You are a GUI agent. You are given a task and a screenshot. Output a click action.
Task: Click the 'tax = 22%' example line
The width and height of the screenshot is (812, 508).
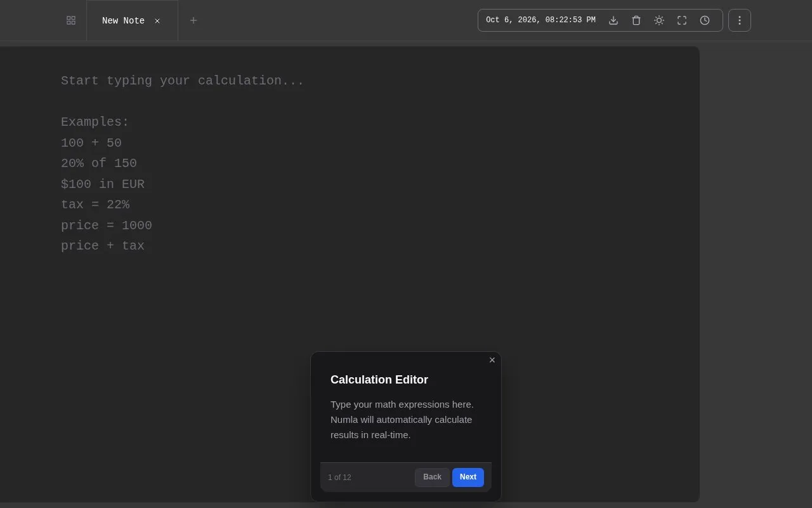click(95, 204)
